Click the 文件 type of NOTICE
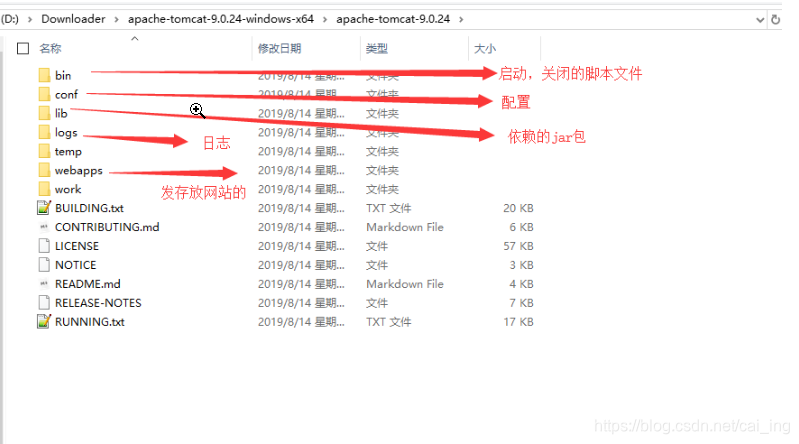Screen dimensions: 799x444 tap(377, 265)
